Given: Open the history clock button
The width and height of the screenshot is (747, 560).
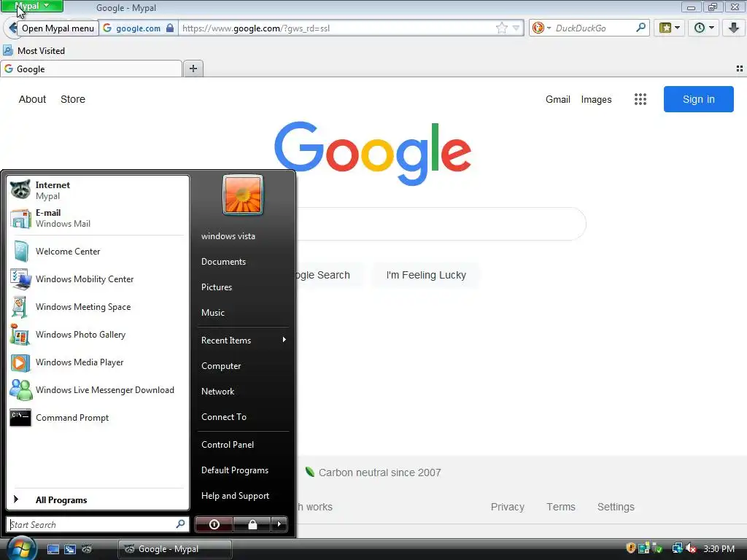Looking at the screenshot, I should coord(704,28).
